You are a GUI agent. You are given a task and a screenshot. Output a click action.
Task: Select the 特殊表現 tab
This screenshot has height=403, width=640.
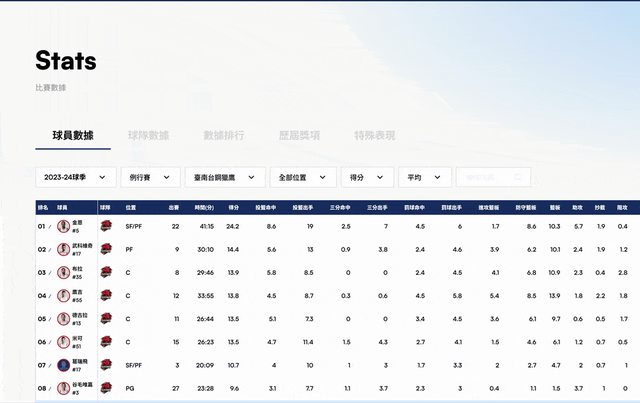374,135
